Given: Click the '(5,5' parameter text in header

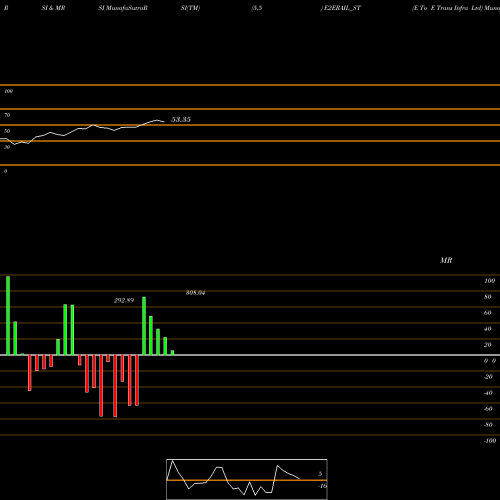Looking at the screenshot, I should coord(257,8).
